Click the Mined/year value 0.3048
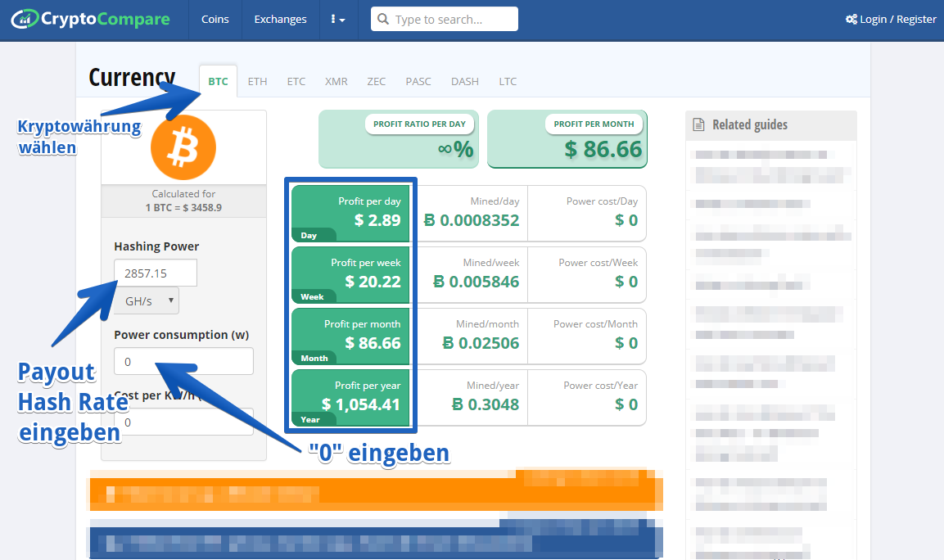The height and width of the screenshot is (560, 944). pos(486,404)
